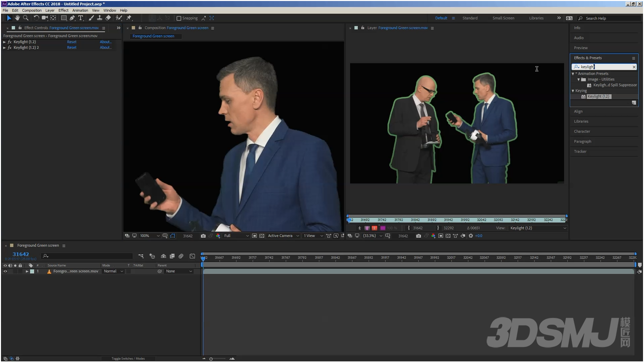644x363 pixels.
Task: Open the Tracker panel
Action: 580,151
